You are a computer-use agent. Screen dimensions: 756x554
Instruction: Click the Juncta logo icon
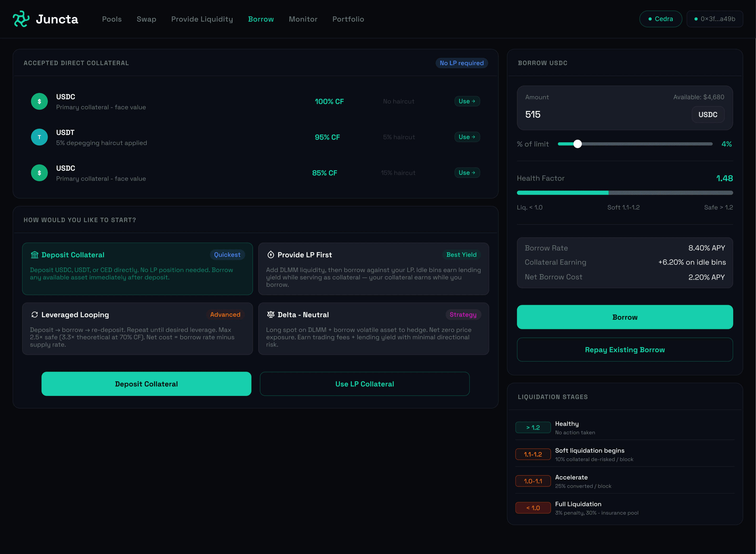21,19
